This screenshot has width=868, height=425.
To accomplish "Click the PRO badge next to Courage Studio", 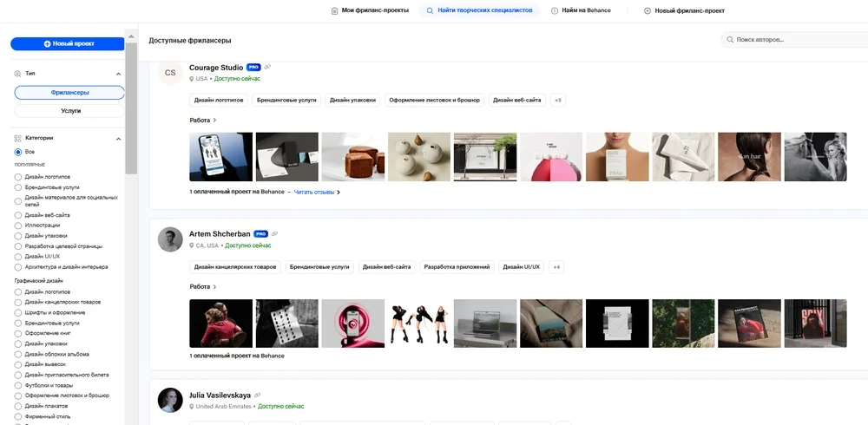I will [253, 68].
